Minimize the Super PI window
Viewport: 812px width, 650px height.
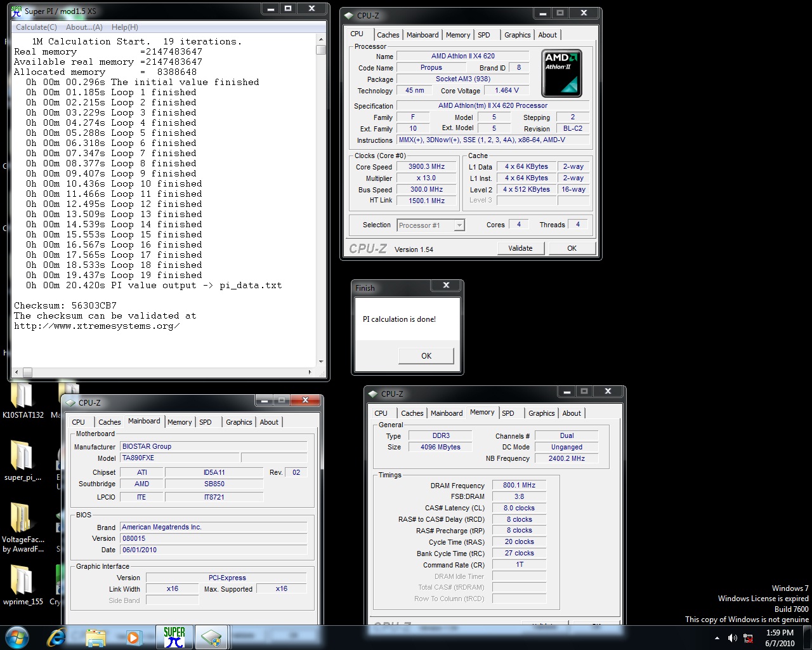point(271,9)
